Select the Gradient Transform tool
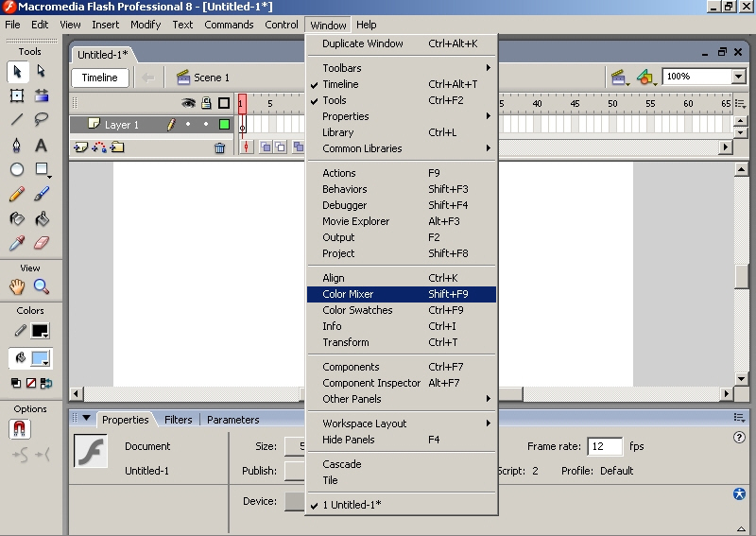 tap(42, 96)
